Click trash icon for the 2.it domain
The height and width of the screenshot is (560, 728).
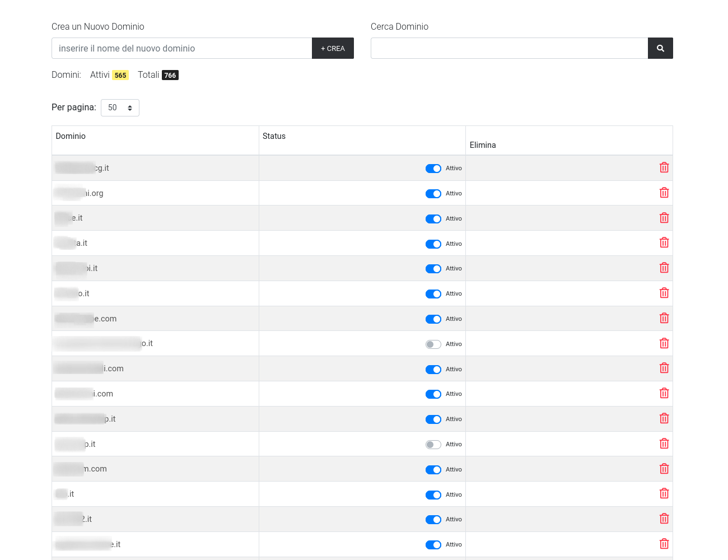pos(664,519)
